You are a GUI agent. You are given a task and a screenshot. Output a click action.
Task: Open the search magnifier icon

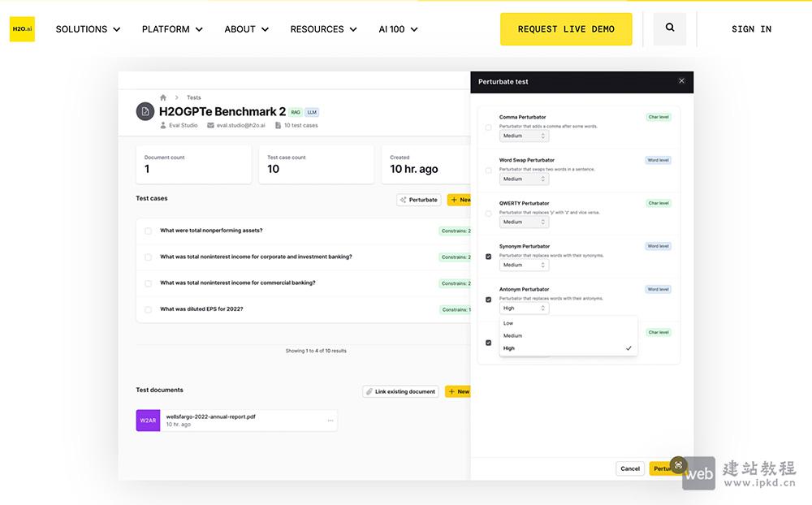[670, 28]
